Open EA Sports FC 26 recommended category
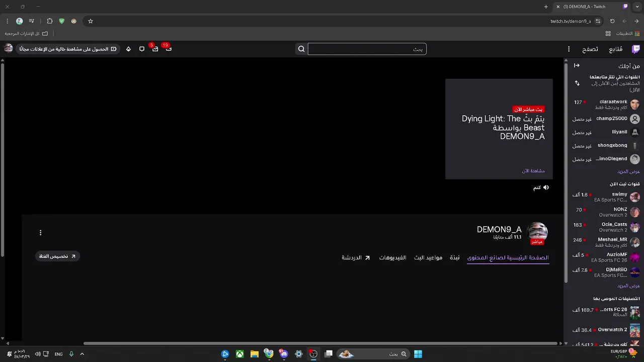This screenshot has height=362, width=644. tap(606, 312)
